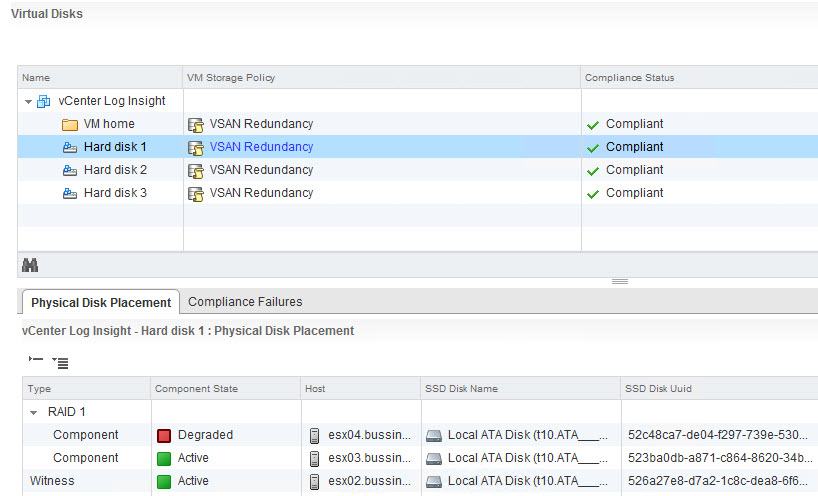This screenshot has height=496, width=818.
Task: Click the VM home folder icon
Action: pos(70,125)
